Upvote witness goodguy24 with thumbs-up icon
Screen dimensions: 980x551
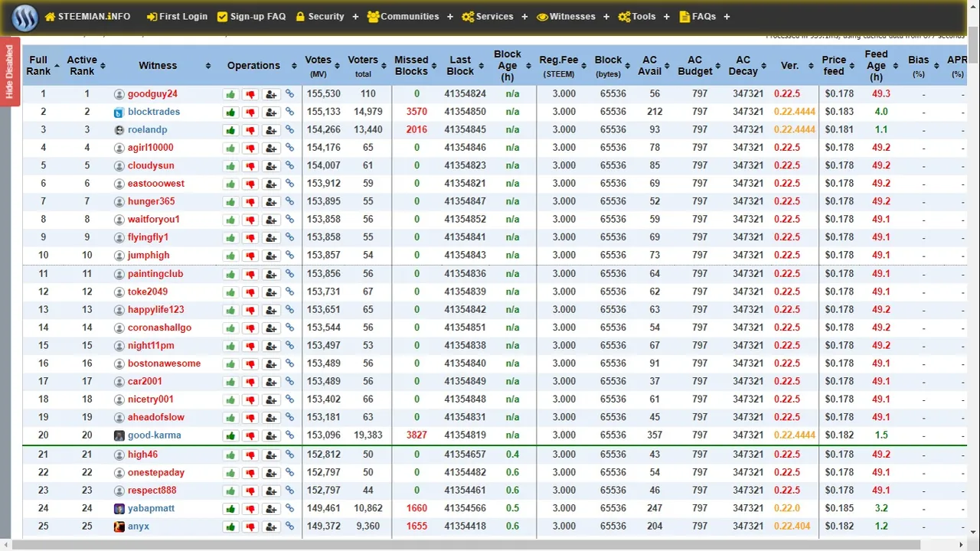tap(230, 94)
